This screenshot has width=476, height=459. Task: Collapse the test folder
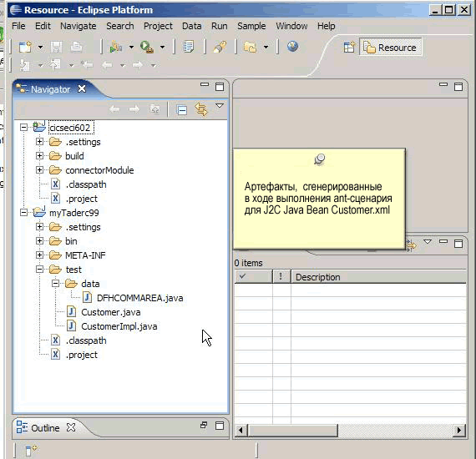click(39, 269)
